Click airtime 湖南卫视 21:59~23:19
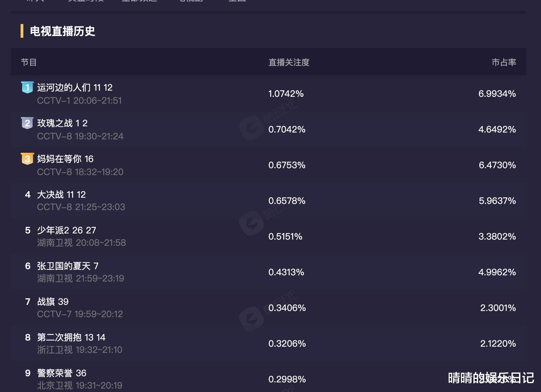 pyautogui.click(x=81, y=278)
